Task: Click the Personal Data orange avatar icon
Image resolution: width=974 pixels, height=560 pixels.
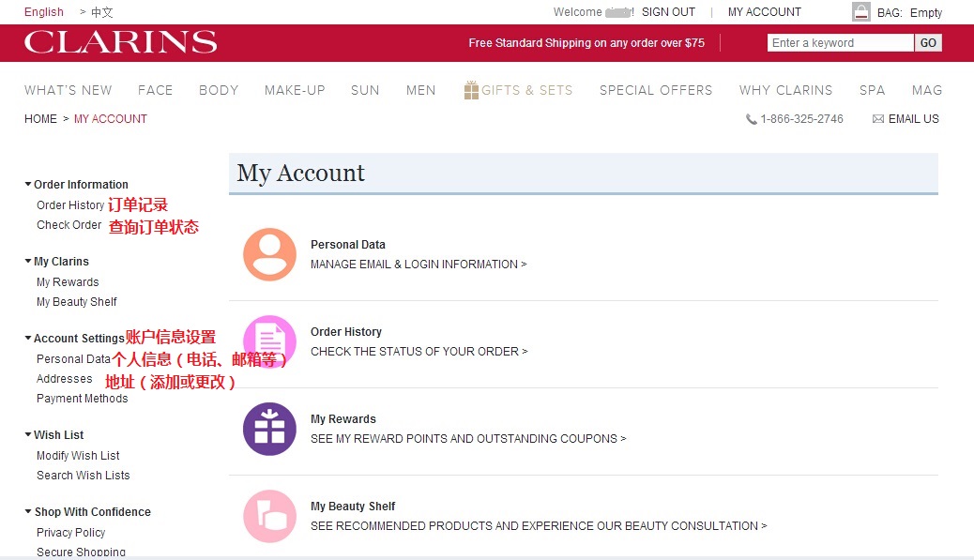Action: coord(269,254)
